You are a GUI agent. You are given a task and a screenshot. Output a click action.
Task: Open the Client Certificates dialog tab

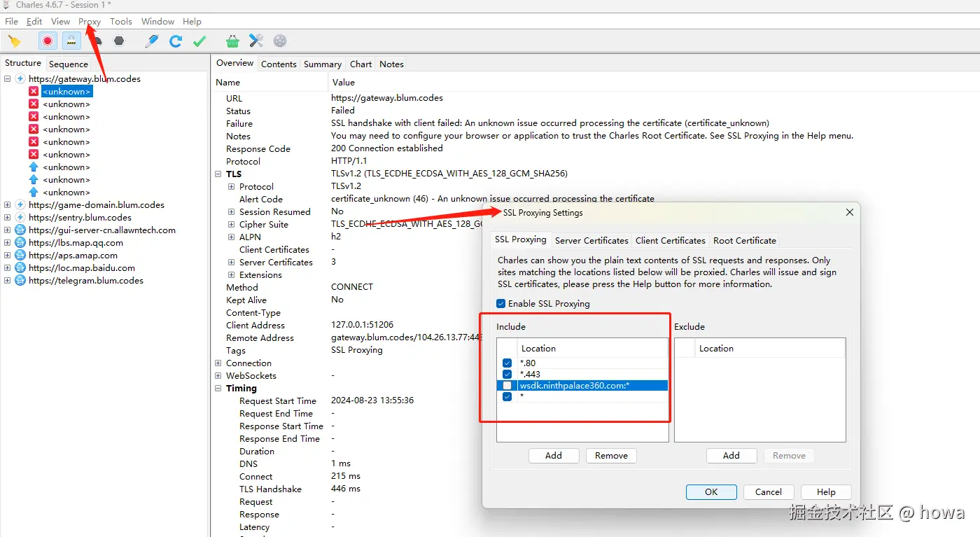[x=671, y=240]
